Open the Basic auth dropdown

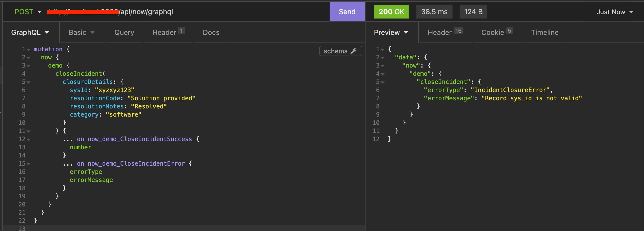tap(82, 32)
